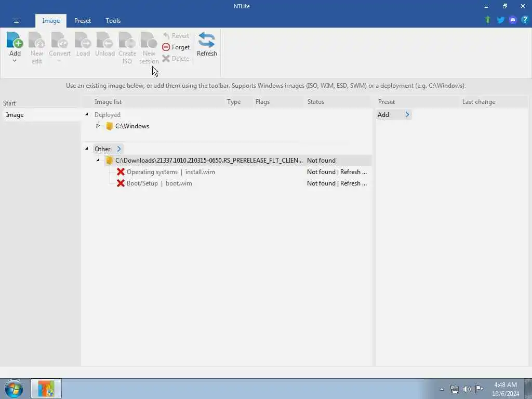Collapse the C:\Downloads image folder node
Viewport: 532px width, 399px height.
(x=98, y=160)
